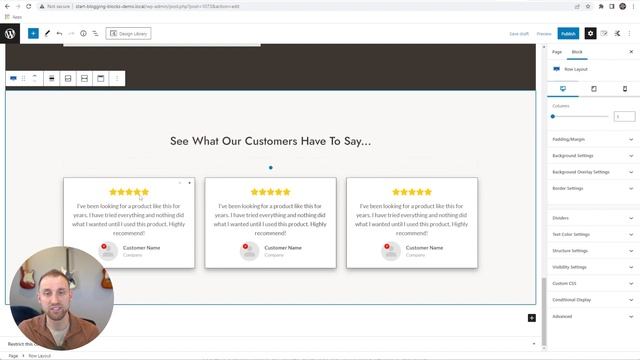Expand Dividers panel

(x=593, y=218)
